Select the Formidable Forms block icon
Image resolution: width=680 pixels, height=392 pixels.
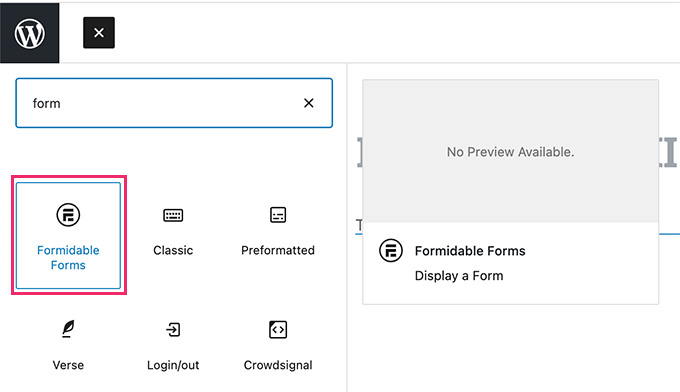pyautogui.click(x=68, y=215)
